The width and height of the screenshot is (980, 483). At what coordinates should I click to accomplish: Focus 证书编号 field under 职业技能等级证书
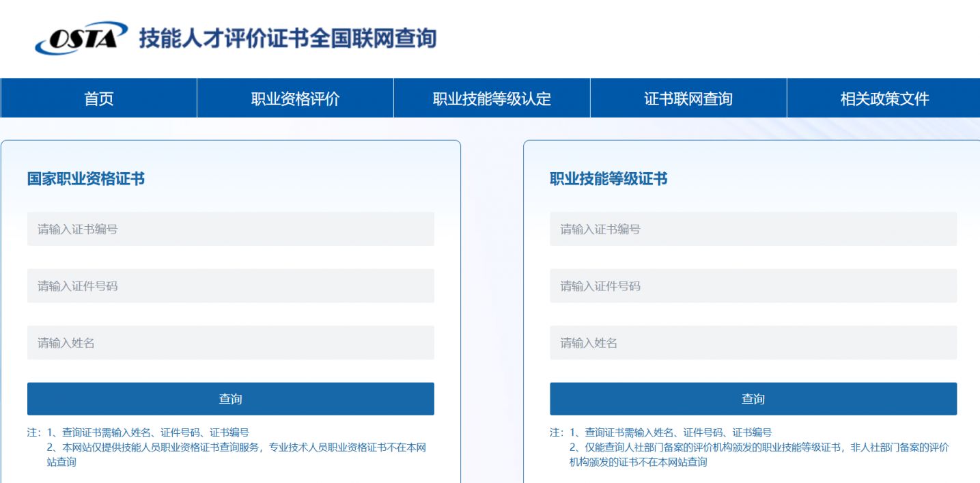753,229
